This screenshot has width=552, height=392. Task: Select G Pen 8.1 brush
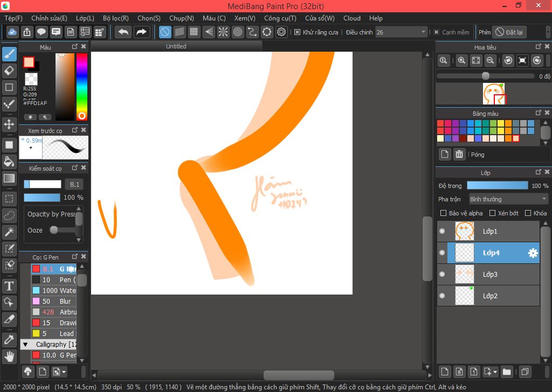click(54, 269)
